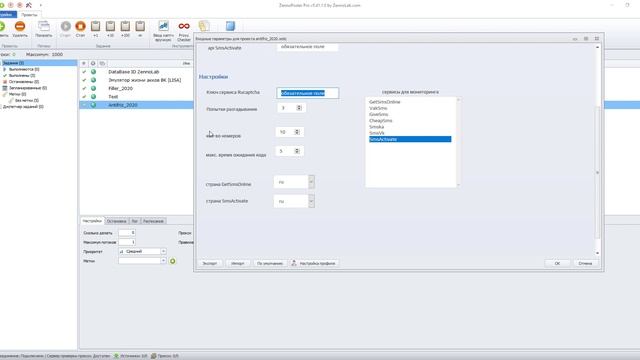Open the manual captcha input tool icon
Screen dimensions: 640x360
(x=163, y=26)
